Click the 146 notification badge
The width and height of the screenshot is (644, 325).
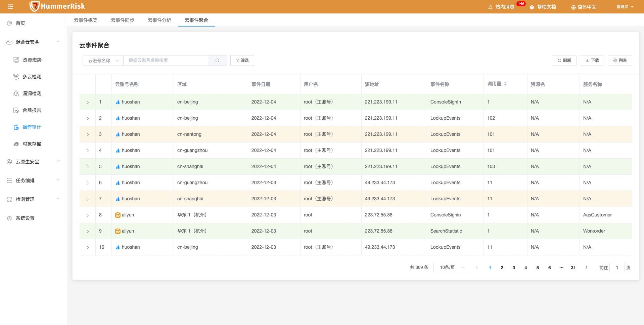pos(521,4)
